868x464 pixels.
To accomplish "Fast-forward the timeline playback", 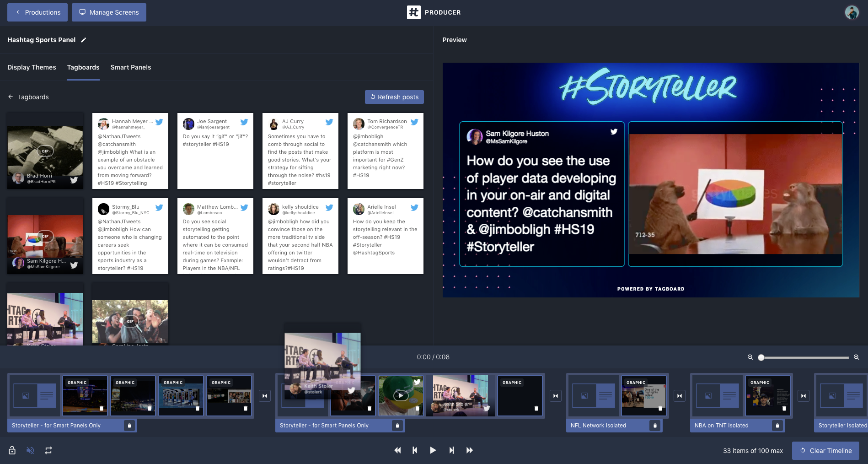I will point(469,450).
